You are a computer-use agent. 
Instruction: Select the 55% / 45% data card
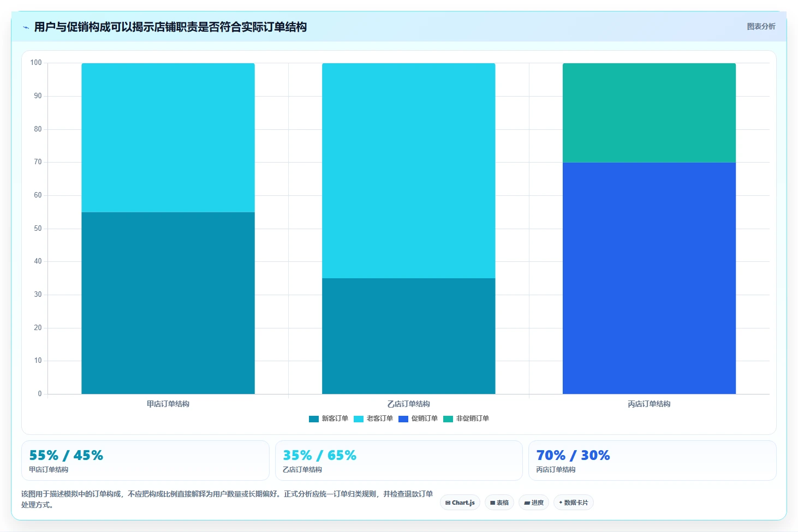[145, 461]
